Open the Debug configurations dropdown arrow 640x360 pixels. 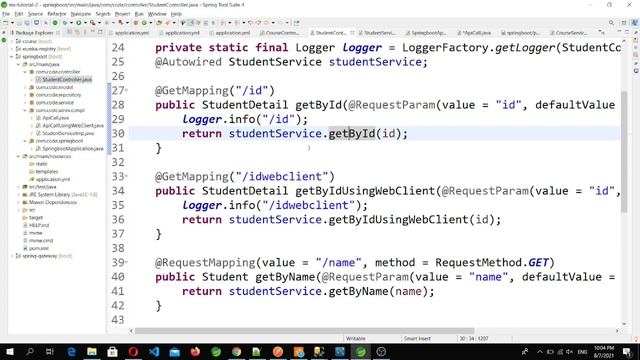(71, 23)
